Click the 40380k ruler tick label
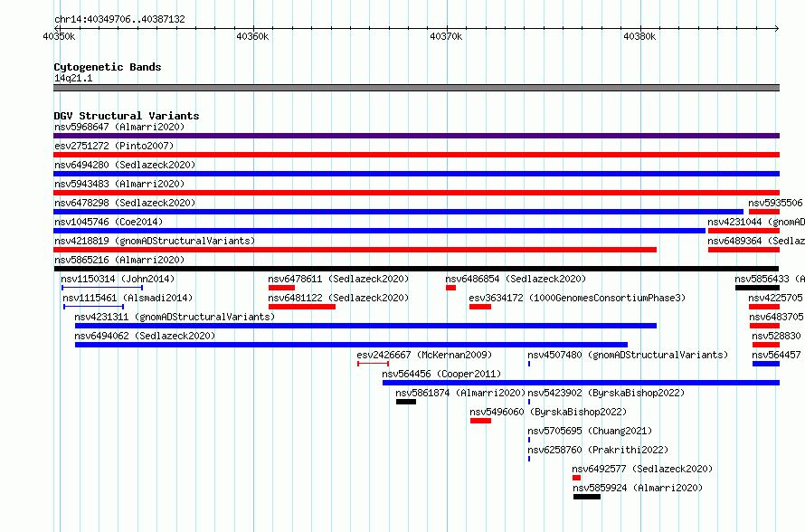Image resolution: width=805 pixels, height=532 pixels. (639, 36)
